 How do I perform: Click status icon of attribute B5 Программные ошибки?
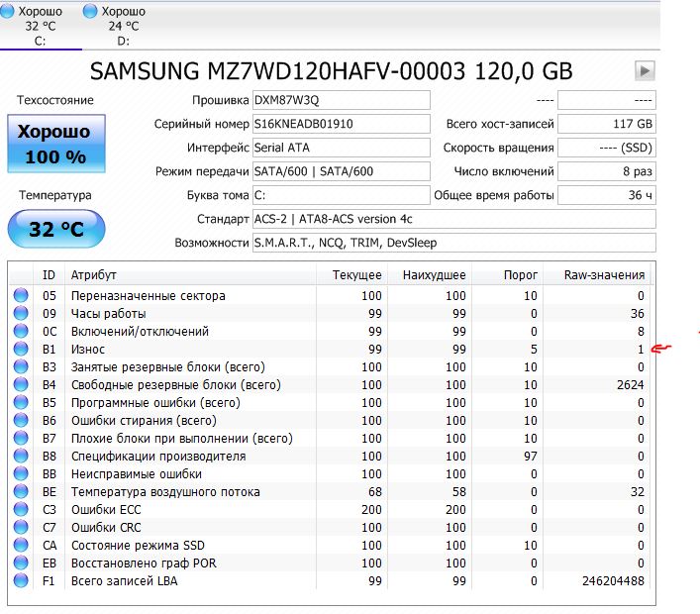pyautogui.click(x=21, y=402)
